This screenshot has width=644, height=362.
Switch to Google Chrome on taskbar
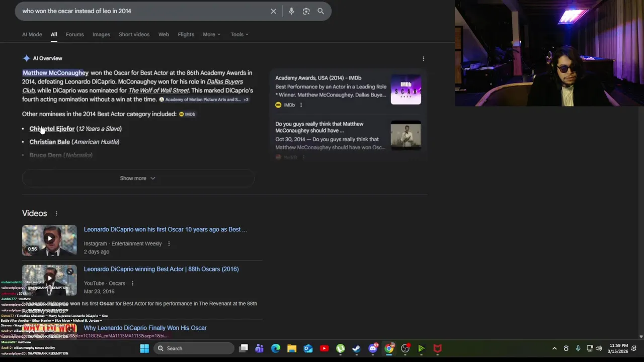(x=389, y=348)
